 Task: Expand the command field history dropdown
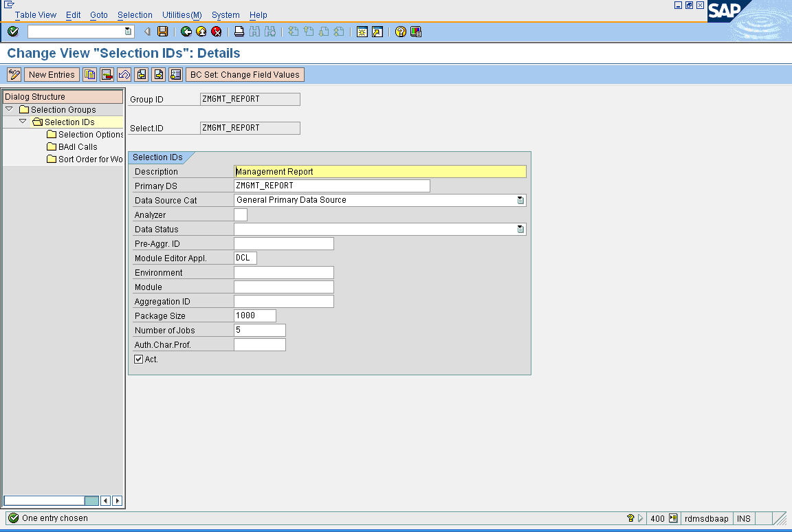[x=127, y=32]
